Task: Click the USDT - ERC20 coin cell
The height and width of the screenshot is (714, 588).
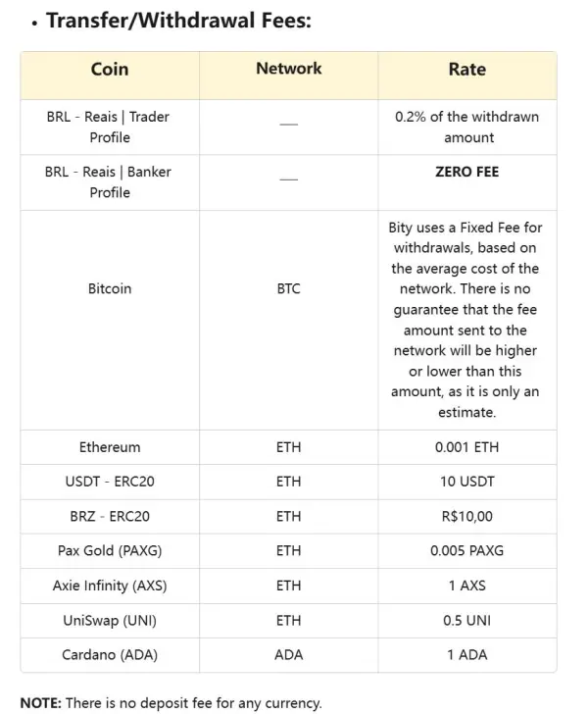Action: 110,482
